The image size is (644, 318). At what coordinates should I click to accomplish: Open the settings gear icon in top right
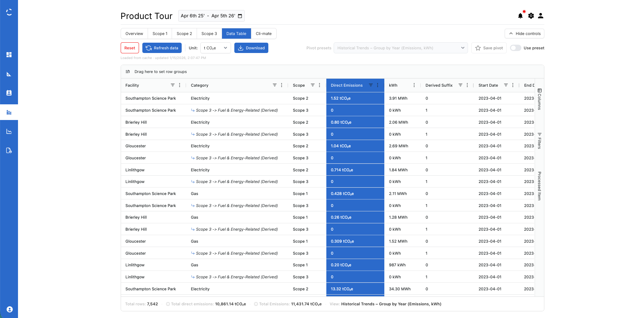pyautogui.click(x=531, y=16)
